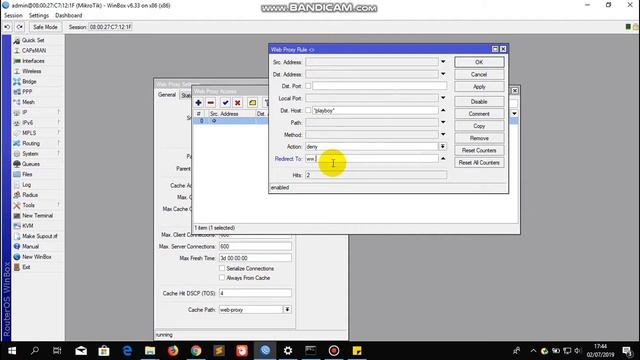The image size is (640, 360).
Task: Click the Undo arrow in WinBox toolbar
Action: pos(7,27)
